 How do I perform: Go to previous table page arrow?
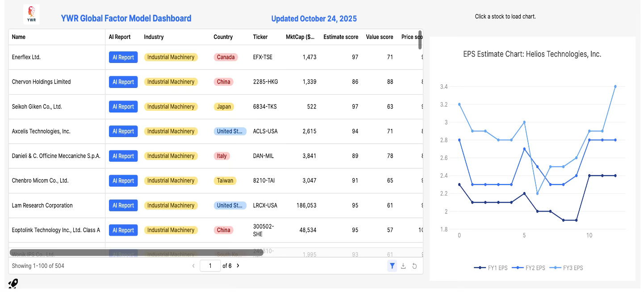(193, 266)
